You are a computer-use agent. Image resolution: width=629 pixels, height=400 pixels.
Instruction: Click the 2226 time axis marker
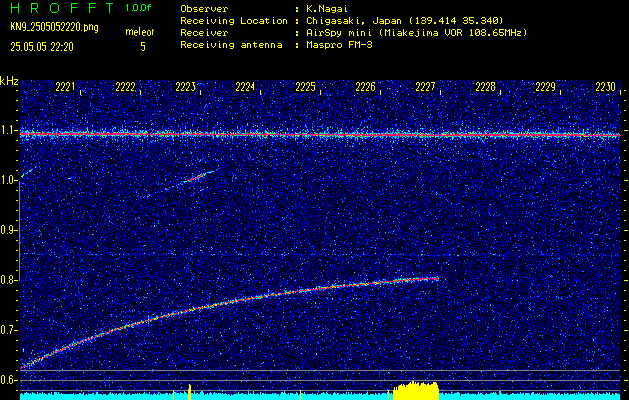365,87
